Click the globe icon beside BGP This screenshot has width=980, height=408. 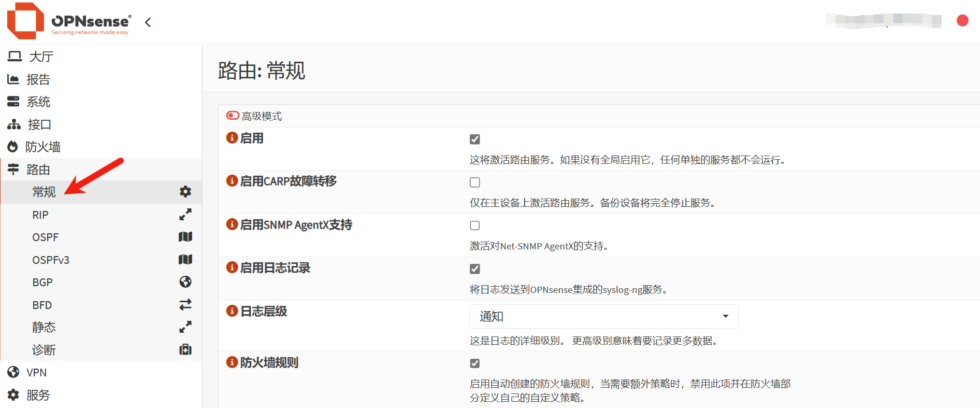185,282
